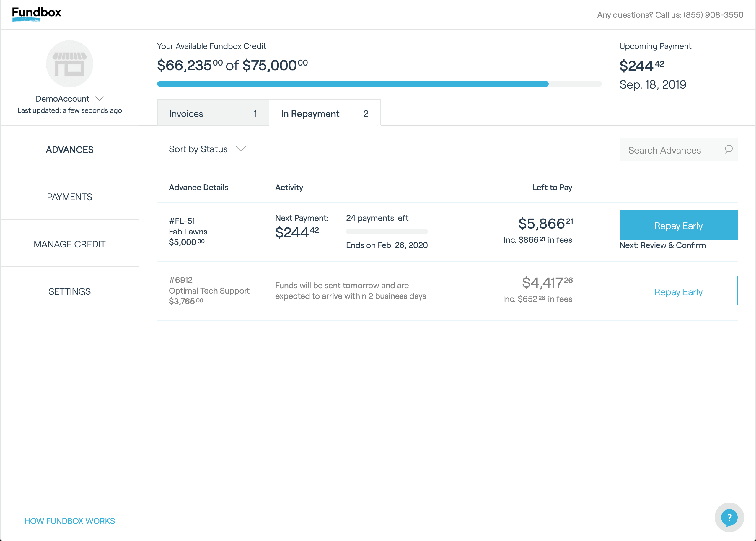Open the Sort by Status dropdown

(x=207, y=149)
